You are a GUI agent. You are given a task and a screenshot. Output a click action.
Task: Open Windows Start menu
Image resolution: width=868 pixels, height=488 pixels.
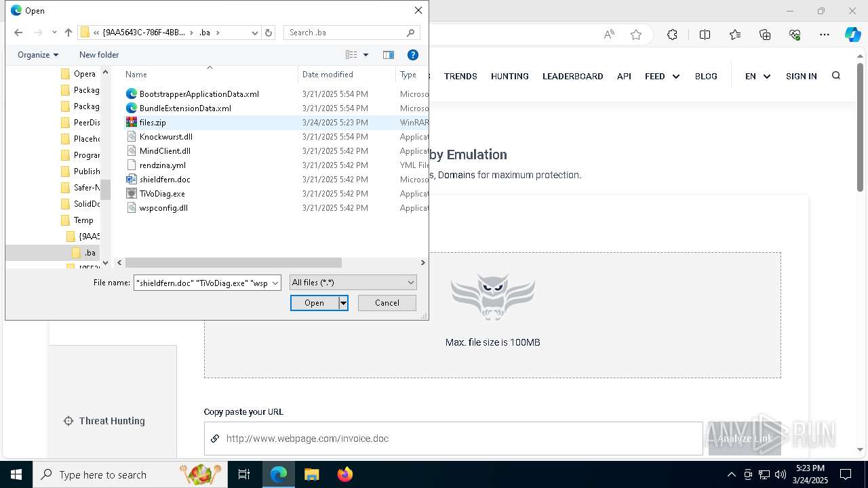tap(16, 474)
